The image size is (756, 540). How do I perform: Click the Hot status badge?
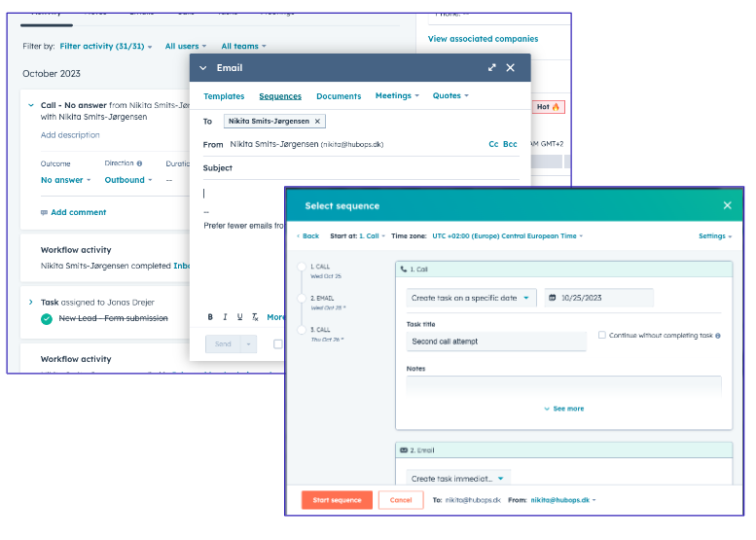tap(548, 107)
